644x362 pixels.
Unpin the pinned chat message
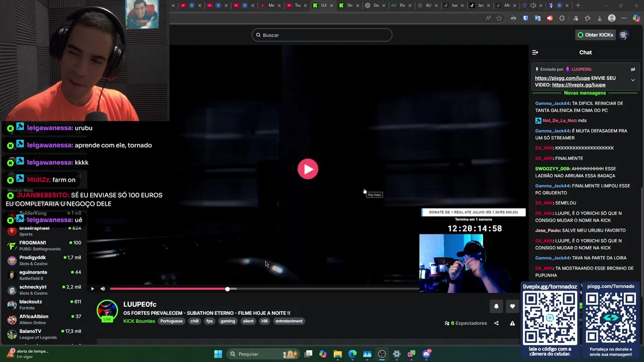pos(632,69)
